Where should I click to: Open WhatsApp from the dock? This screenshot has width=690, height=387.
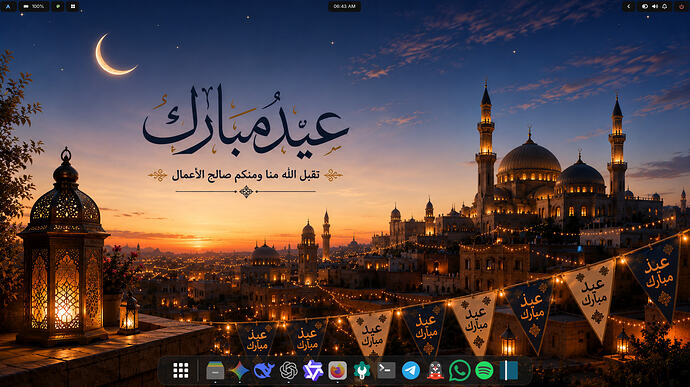tap(459, 371)
